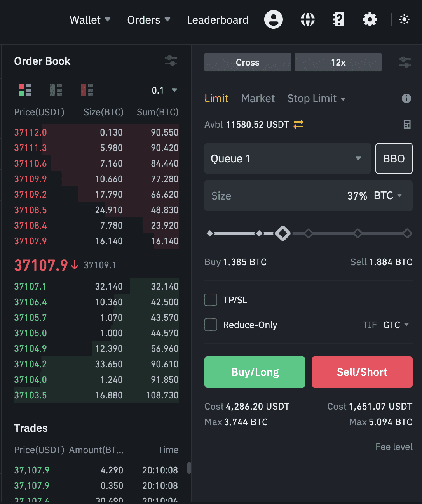The width and height of the screenshot is (422, 504).
Task: Select ask price 37112.0 row
Action: point(96,132)
